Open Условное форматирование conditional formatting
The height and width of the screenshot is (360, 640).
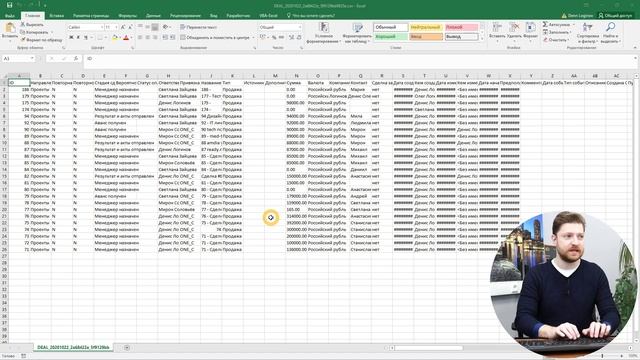click(x=324, y=33)
